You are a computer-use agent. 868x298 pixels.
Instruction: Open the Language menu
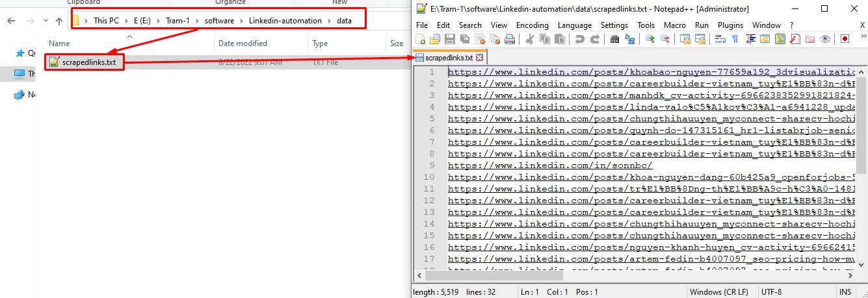(575, 25)
